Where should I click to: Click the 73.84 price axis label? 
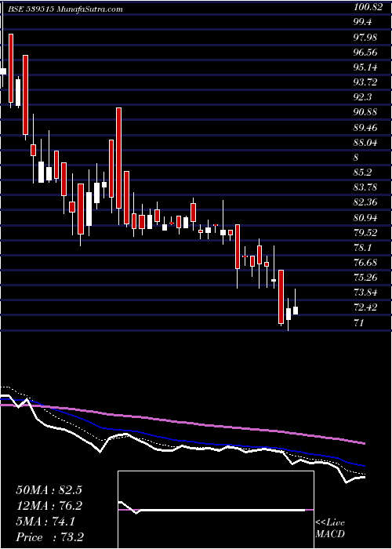(365, 293)
